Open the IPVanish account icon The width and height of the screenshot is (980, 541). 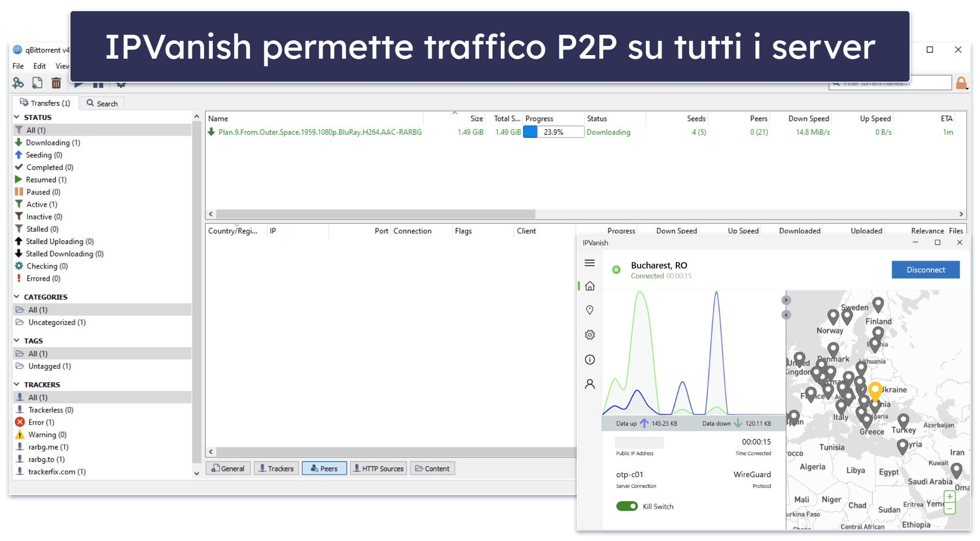pos(590,384)
